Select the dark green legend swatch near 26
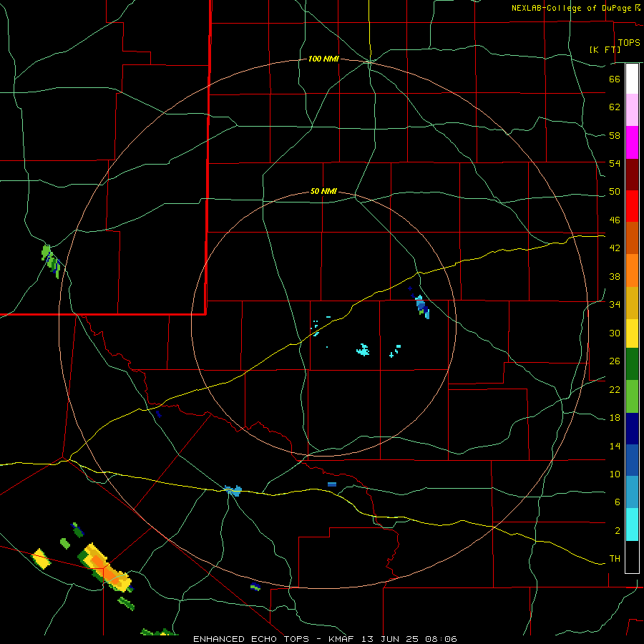 click(632, 364)
